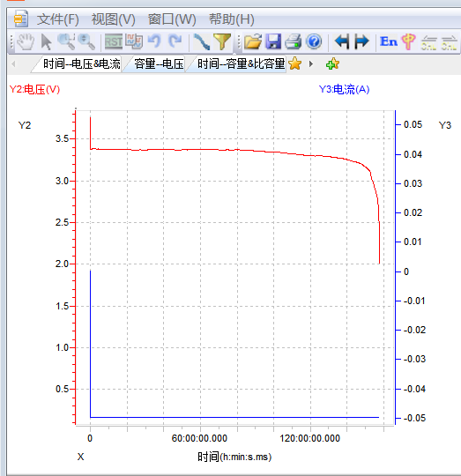
Task: Print chart with printer icon
Action: pos(294,41)
